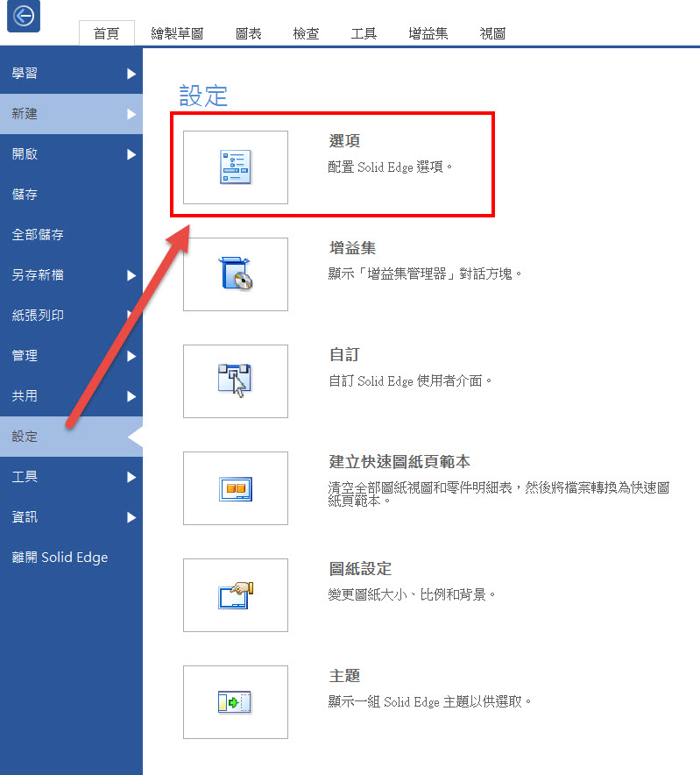Click the back arrow button
Viewport: 700px width, 775px height.
click(x=24, y=16)
